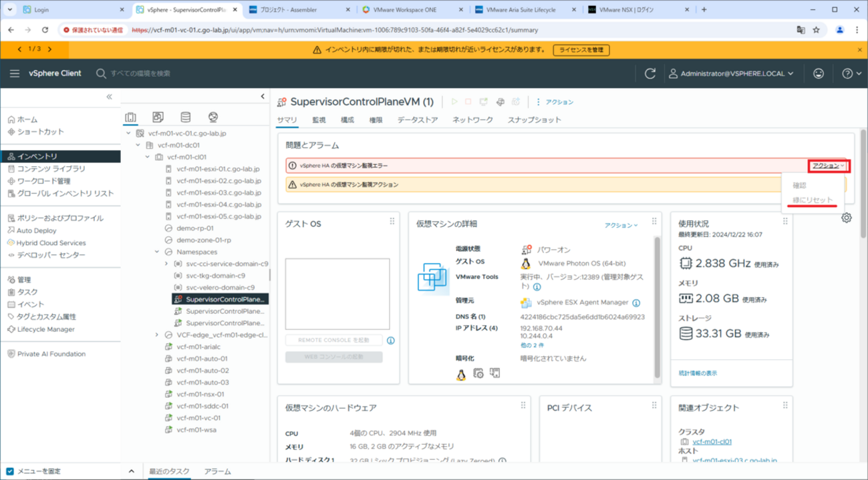The height and width of the screenshot is (480, 868).
Task: Collapse the inventory tree panel
Action: [263, 97]
